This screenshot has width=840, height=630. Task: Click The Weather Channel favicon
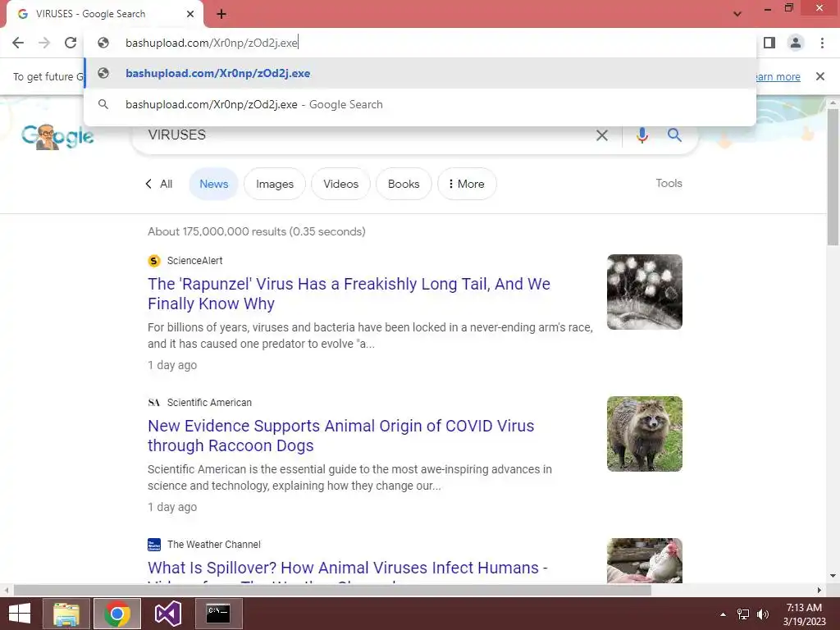(154, 545)
